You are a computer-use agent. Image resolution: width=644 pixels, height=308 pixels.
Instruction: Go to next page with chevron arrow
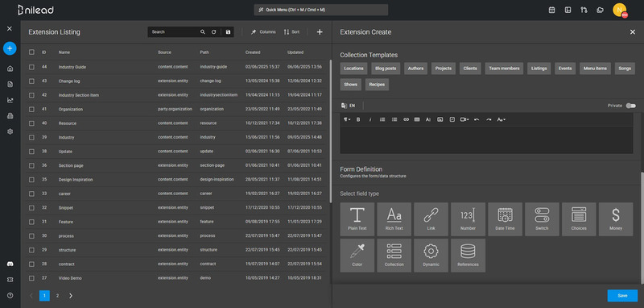click(71, 296)
